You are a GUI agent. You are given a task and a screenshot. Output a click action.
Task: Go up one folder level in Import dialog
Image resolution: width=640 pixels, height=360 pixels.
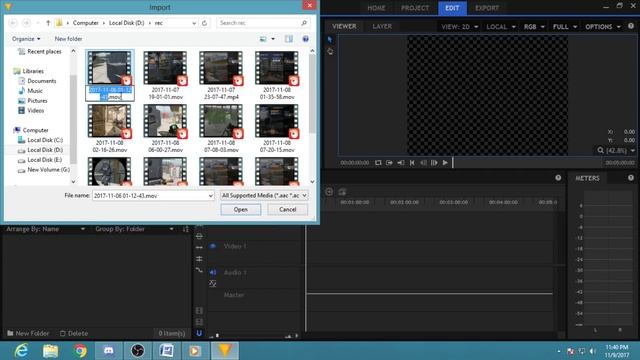click(x=48, y=23)
